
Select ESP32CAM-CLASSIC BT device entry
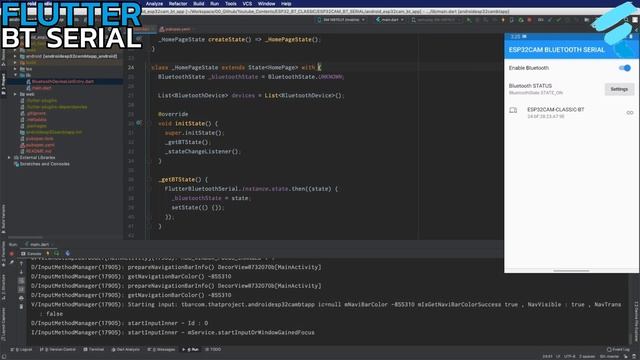[x=571, y=112]
